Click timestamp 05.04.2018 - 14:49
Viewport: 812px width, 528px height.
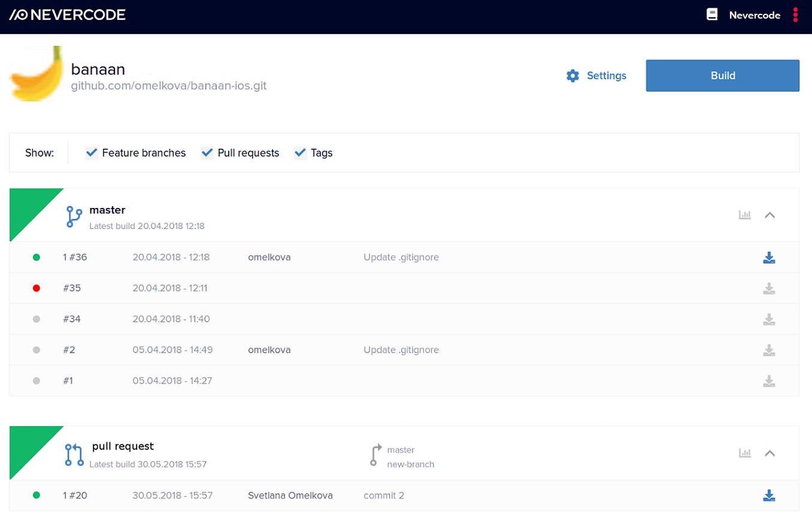[172, 350]
